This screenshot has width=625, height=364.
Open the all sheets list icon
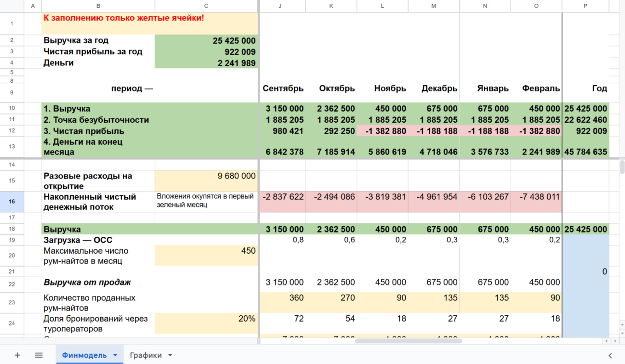coord(39,355)
